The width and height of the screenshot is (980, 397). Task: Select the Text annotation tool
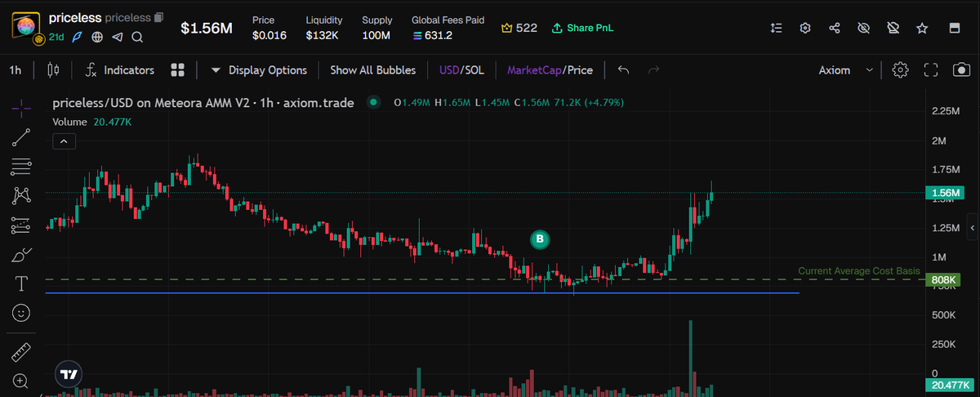point(22,283)
